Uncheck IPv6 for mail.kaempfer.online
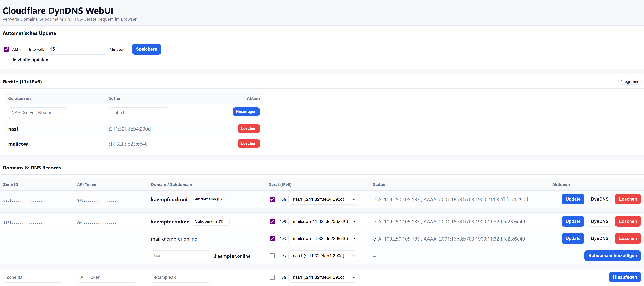The image size is (644, 286). (x=272, y=239)
